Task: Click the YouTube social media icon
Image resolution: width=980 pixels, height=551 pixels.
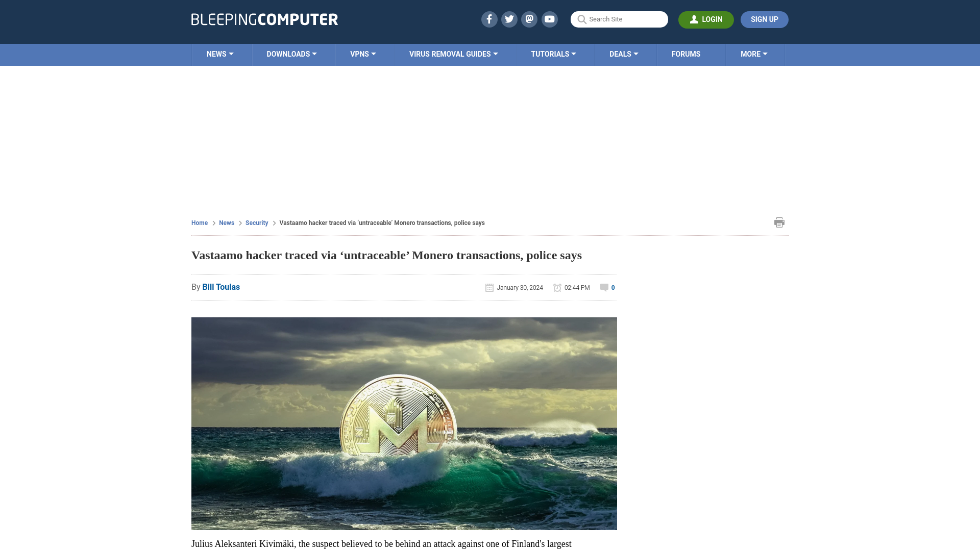Action: pyautogui.click(x=550, y=19)
